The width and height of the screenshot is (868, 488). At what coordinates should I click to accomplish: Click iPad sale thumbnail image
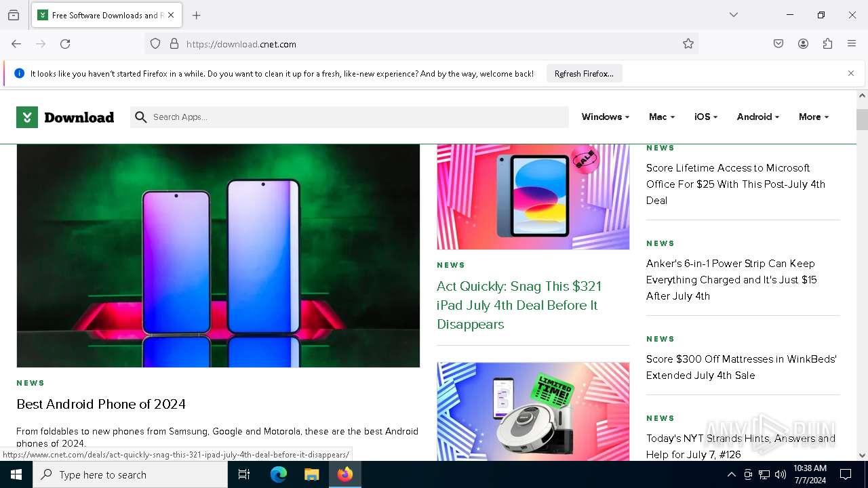click(x=533, y=197)
